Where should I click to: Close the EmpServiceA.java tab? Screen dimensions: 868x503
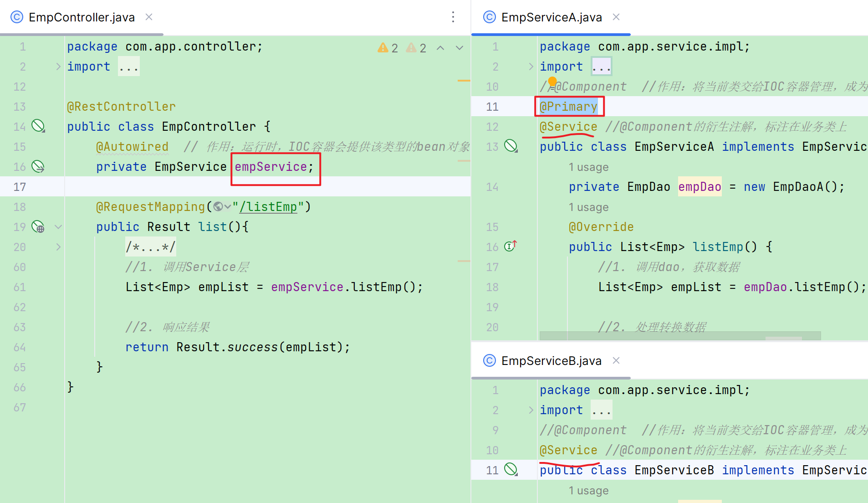point(616,17)
